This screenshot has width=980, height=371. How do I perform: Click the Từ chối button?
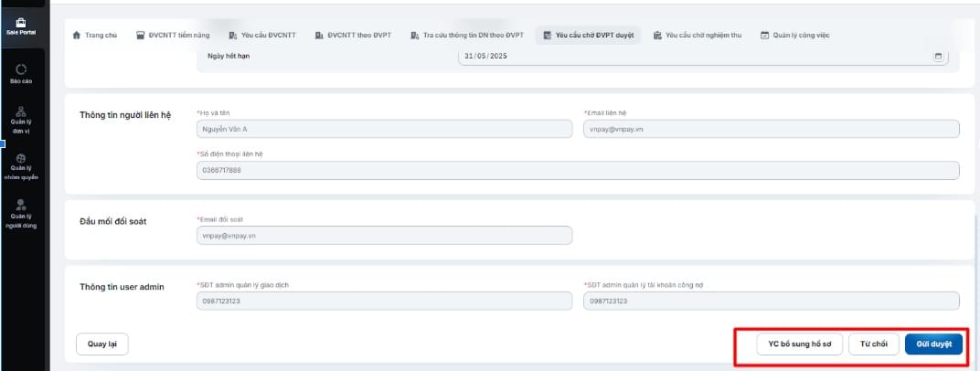874,344
